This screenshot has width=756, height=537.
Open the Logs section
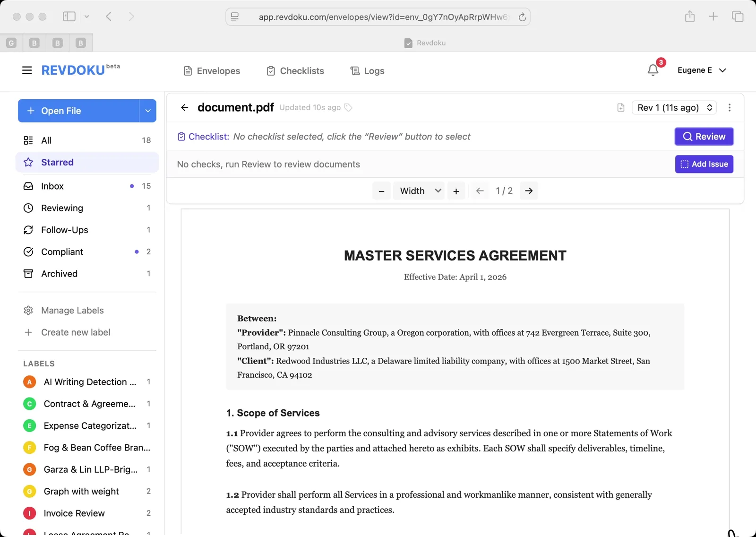pos(367,70)
